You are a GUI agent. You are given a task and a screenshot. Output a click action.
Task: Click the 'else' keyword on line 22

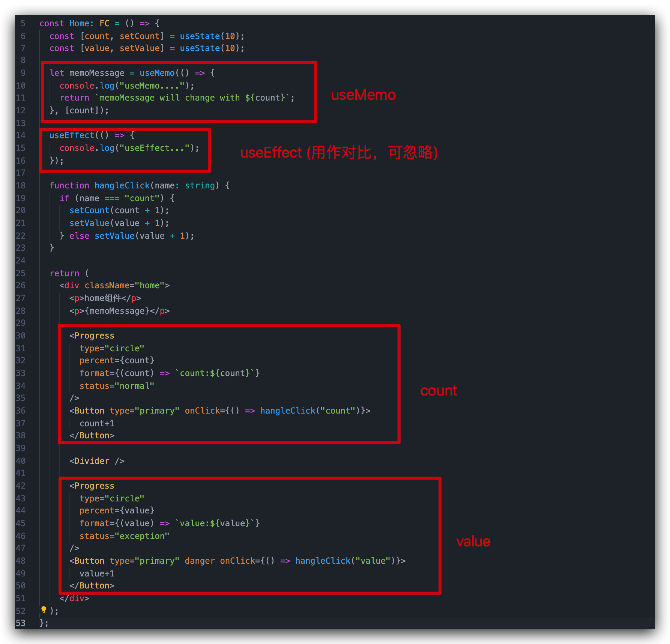point(79,236)
